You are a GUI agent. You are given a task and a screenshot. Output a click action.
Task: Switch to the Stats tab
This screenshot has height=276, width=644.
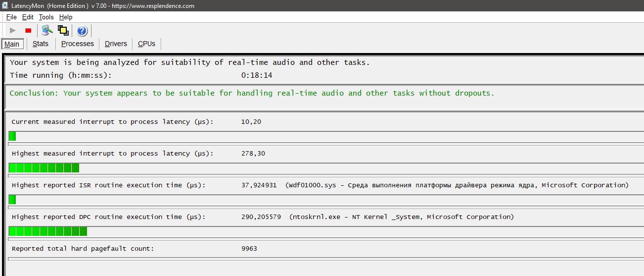(41, 44)
